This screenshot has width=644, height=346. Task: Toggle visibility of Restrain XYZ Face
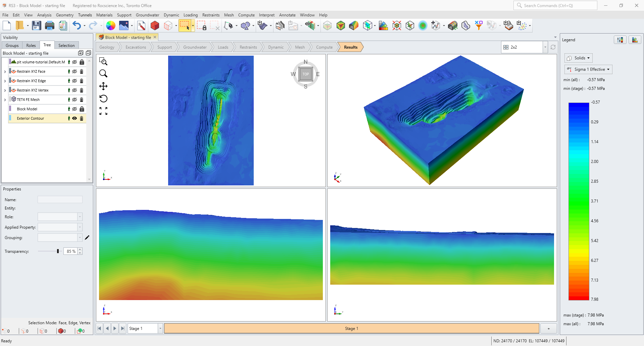click(75, 71)
